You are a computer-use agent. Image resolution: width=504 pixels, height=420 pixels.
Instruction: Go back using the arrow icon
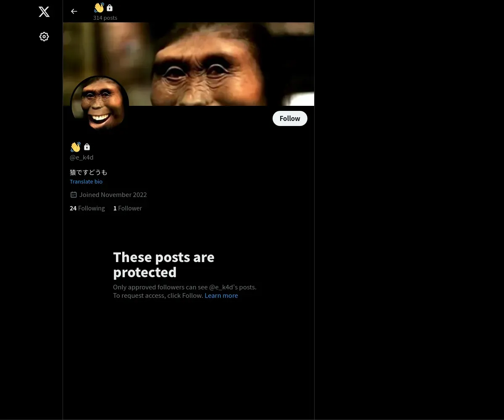pyautogui.click(x=74, y=11)
